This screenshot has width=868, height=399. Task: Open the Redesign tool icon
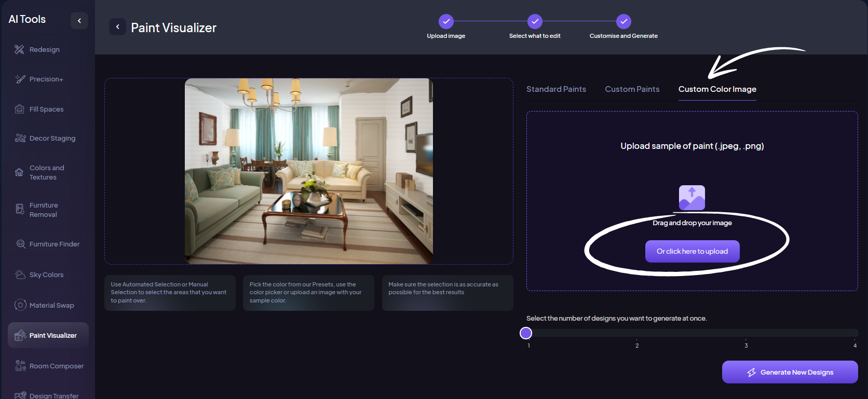pyautogui.click(x=19, y=49)
